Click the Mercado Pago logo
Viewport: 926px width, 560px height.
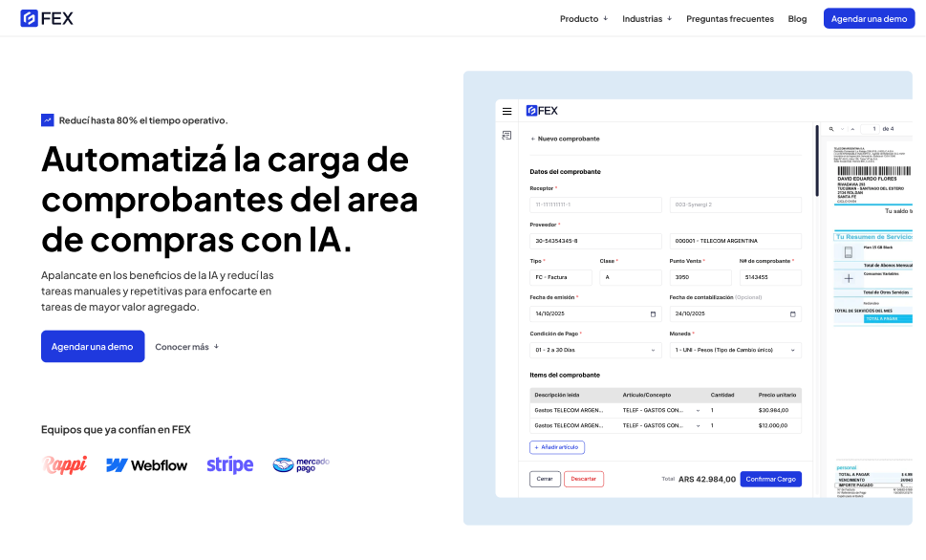pyautogui.click(x=301, y=464)
